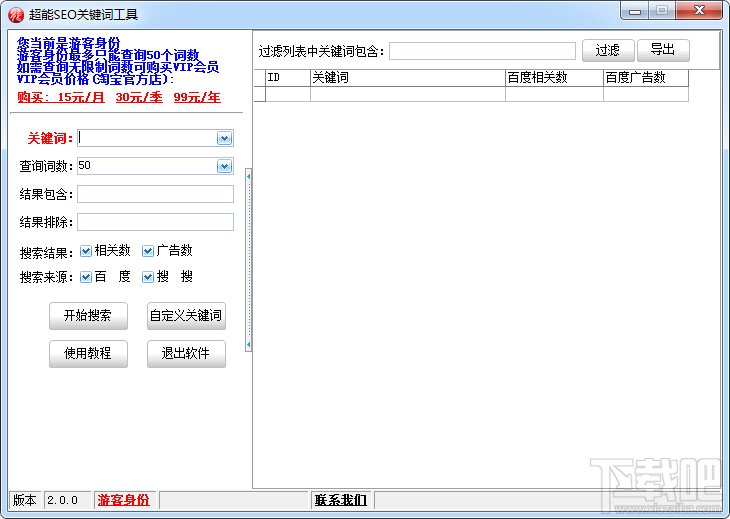Sort by the ID column header
This screenshot has width=730, height=519.
point(288,78)
